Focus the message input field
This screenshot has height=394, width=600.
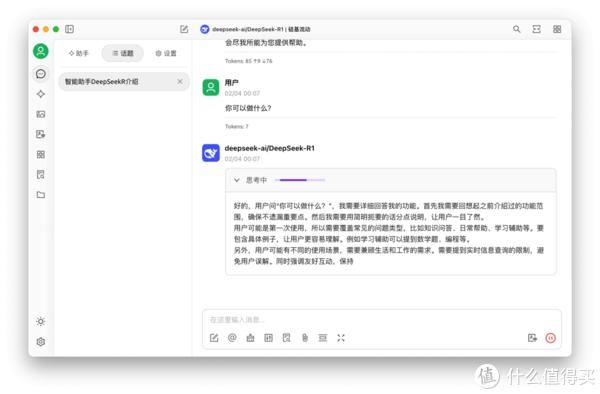(382, 319)
